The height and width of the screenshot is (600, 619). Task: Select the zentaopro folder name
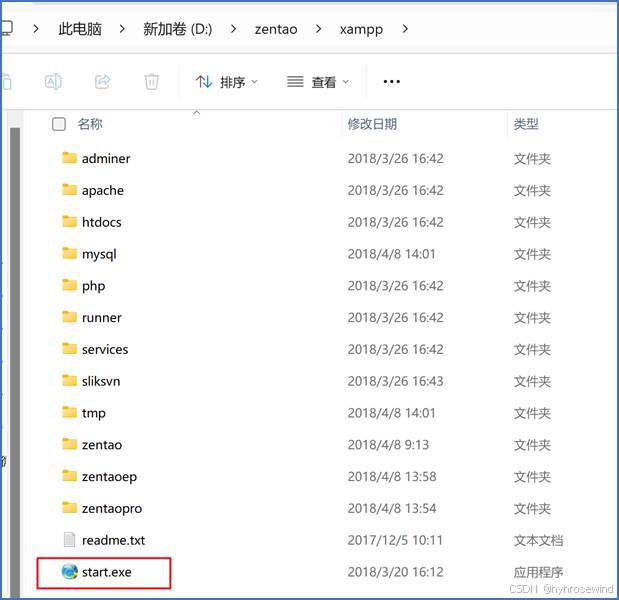coord(112,509)
